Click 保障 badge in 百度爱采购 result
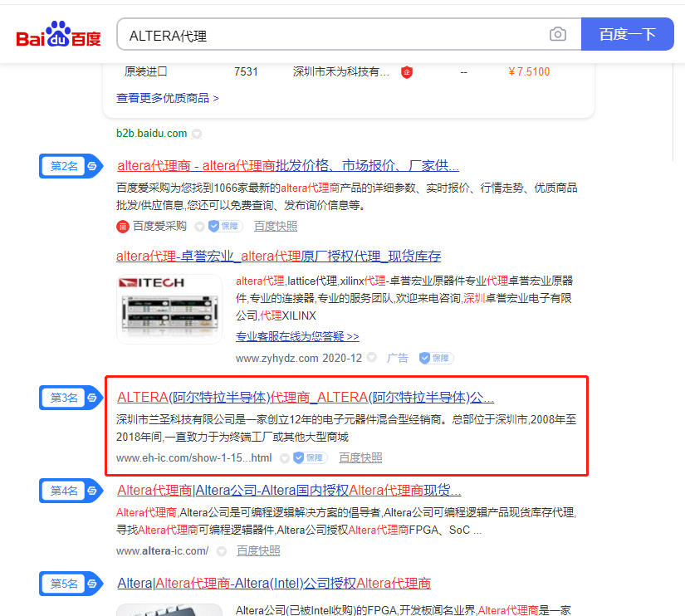685x616 pixels. coord(225,227)
